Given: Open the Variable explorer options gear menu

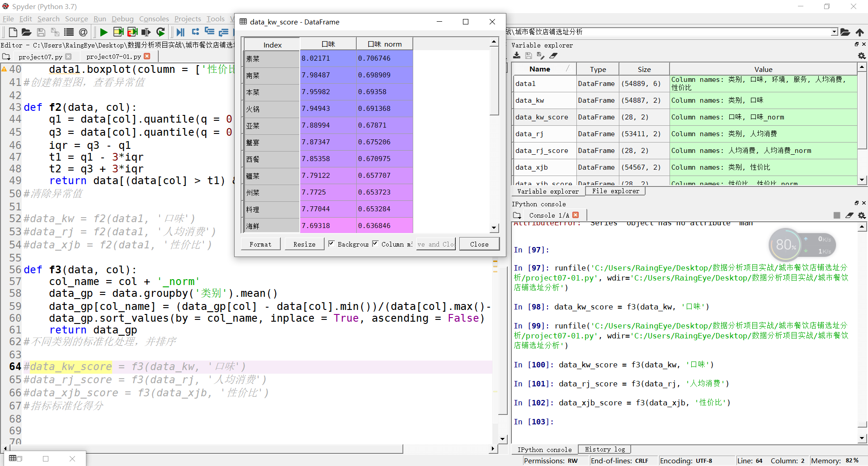Looking at the screenshot, I should click(x=862, y=56).
